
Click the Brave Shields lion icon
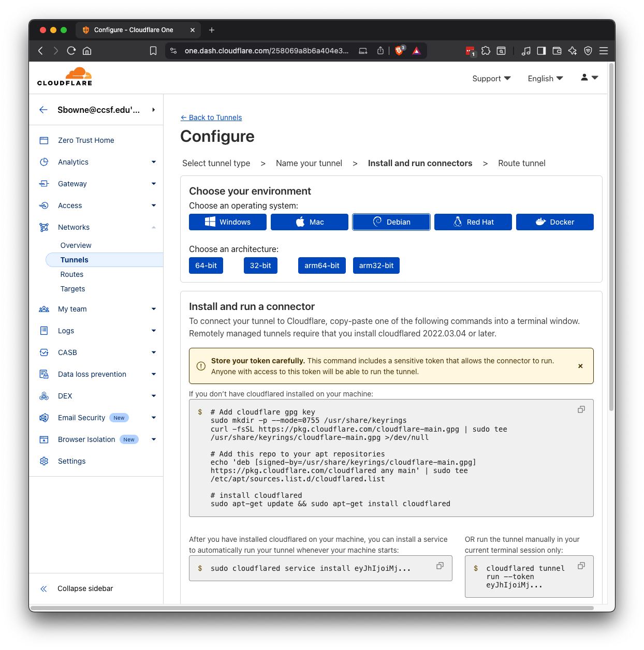(x=399, y=50)
